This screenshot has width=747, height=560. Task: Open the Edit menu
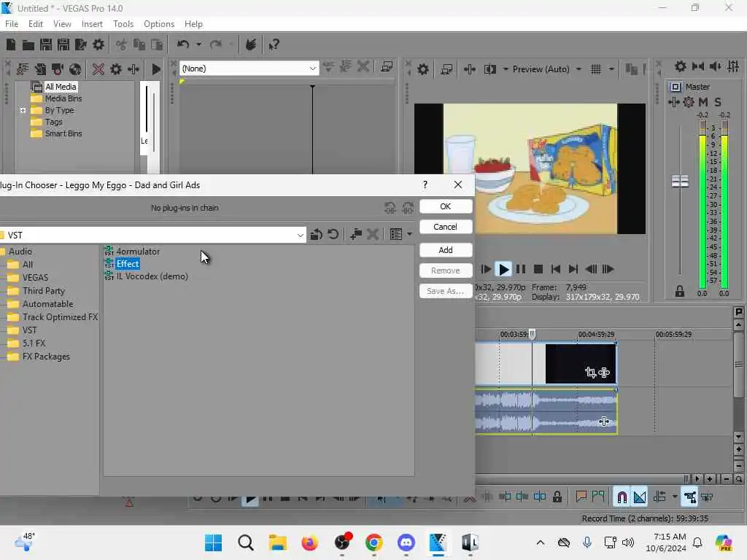(x=35, y=24)
